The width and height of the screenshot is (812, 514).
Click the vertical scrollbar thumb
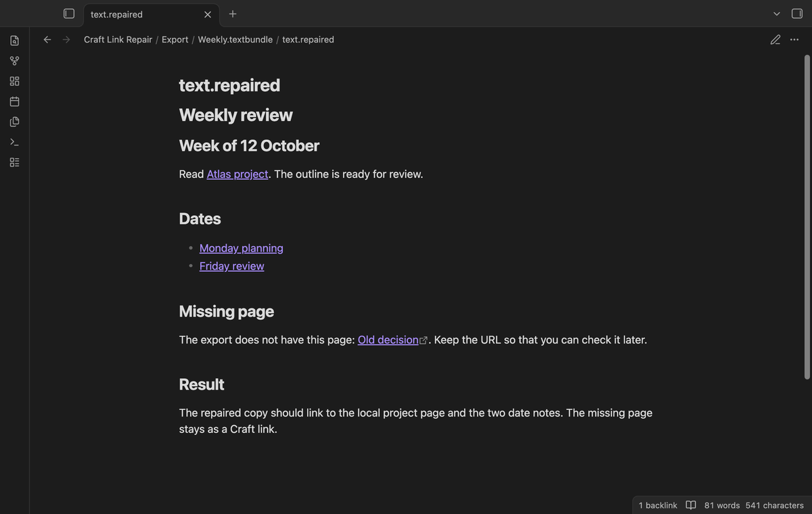coord(807,216)
